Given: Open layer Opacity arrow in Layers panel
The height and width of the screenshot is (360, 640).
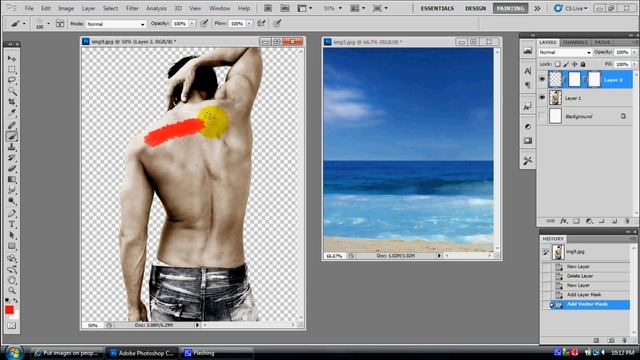Looking at the screenshot, I should pyautogui.click(x=634, y=52).
